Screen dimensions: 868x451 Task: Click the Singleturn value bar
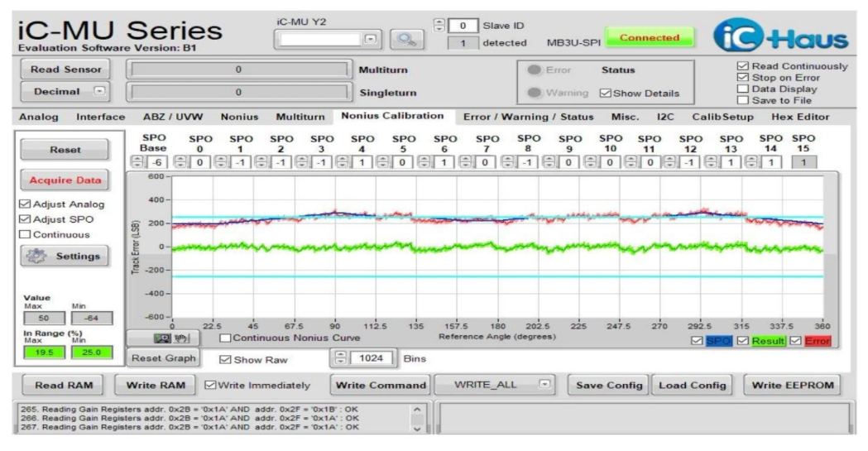238,93
